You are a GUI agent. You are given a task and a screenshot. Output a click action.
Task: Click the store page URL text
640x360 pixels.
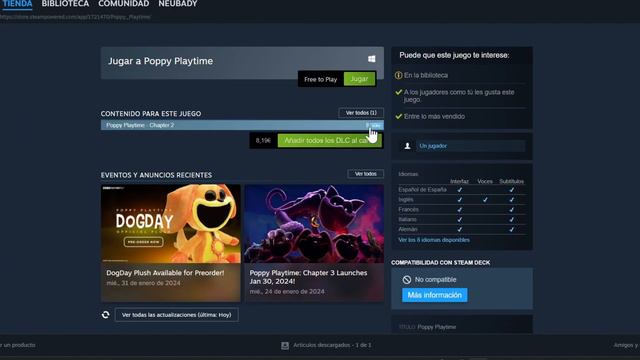pyautogui.click(x=75, y=17)
